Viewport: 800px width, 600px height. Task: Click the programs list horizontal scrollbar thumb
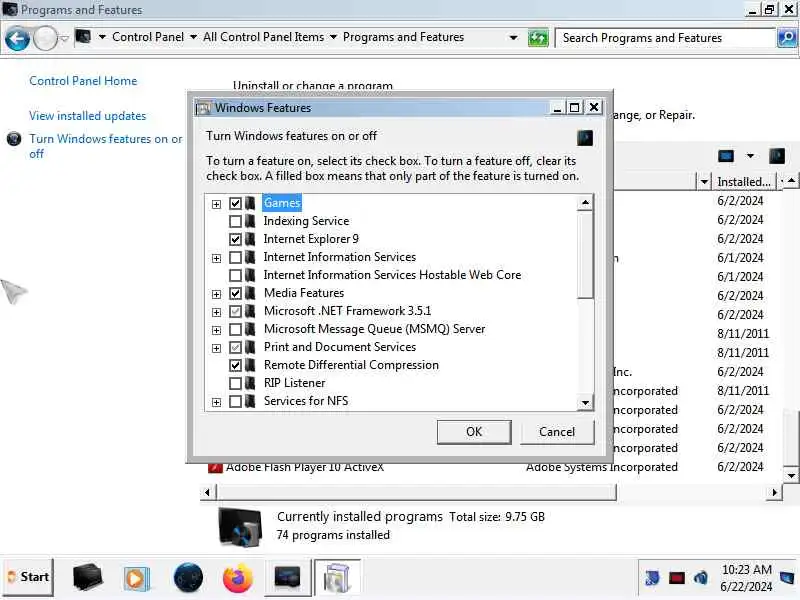416,492
